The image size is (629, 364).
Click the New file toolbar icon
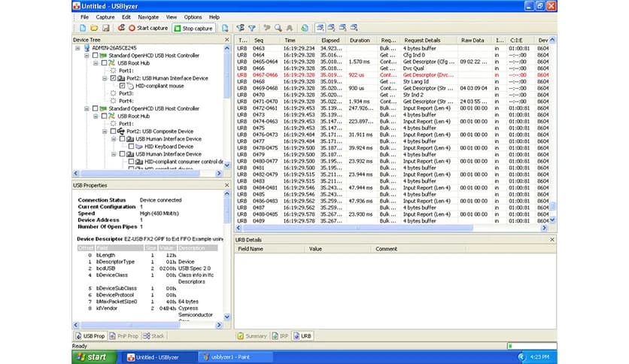tap(83, 28)
